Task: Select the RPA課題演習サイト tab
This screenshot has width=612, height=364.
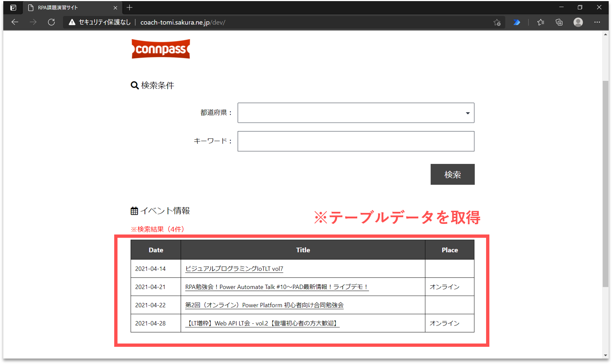Action: [70, 8]
